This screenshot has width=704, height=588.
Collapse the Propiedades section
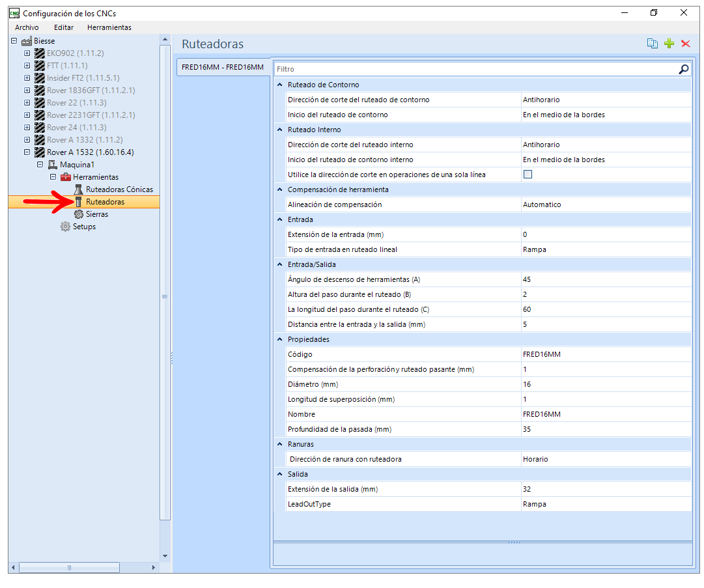[280, 339]
